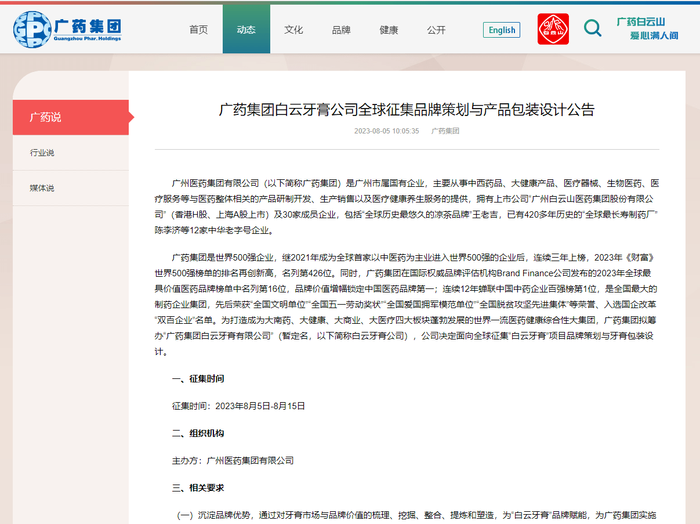Viewport: 700px width, 524px height.
Task: Select 媒体说 in the sidebar
Action: 71,188
